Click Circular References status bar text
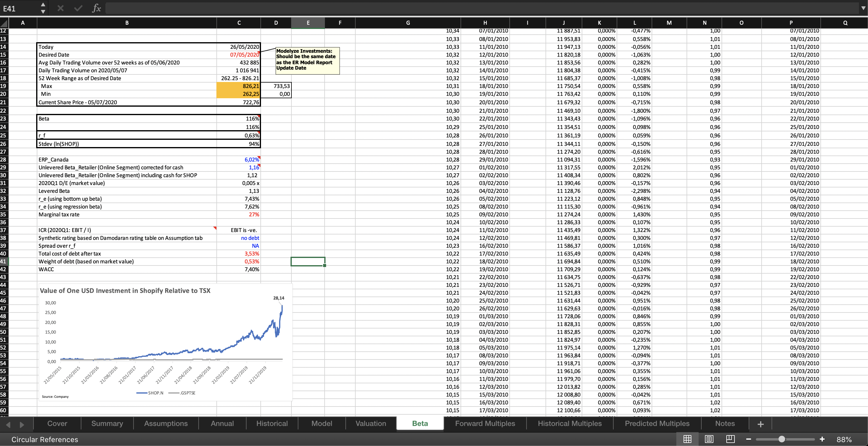Screen dimensions: 868x446 [x=45, y=440]
